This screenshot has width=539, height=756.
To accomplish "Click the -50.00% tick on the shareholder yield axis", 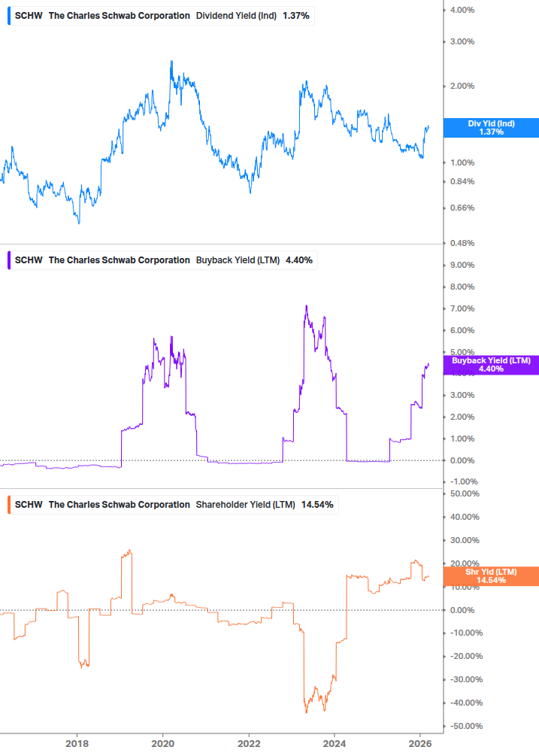I will (x=466, y=726).
